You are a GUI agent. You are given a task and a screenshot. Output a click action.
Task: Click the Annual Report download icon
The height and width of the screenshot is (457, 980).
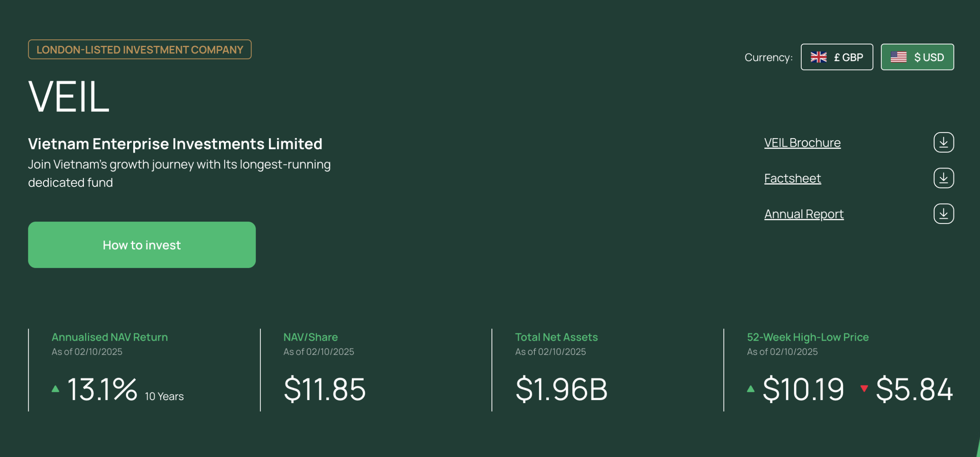pos(943,214)
